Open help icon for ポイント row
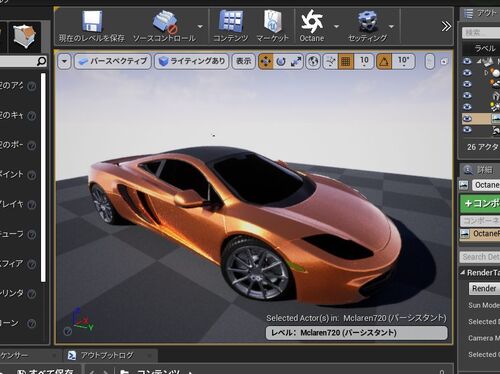The width and height of the screenshot is (500, 374). [x=31, y=175]
